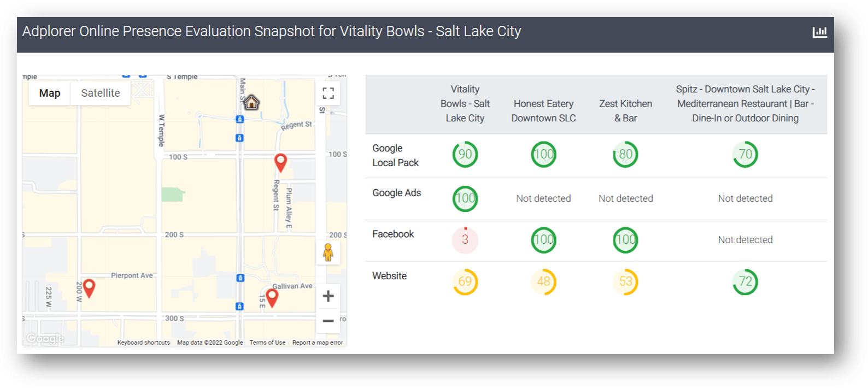Click the bar chart icon in header

pyautogui.click(x=819, y=32)
